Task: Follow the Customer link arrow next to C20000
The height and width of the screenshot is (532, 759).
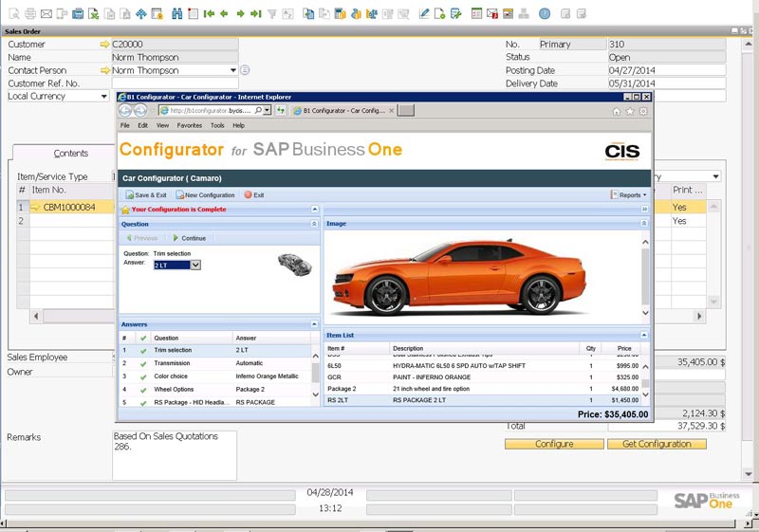Action: coord(104,44)
